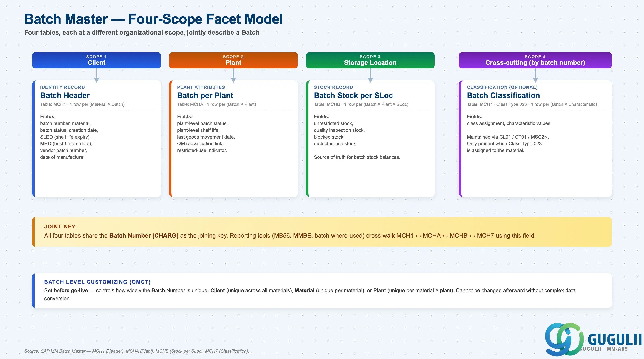Click the 'Table: MCH7' Class Type line

pyautogui.click(x=532, y=104)
